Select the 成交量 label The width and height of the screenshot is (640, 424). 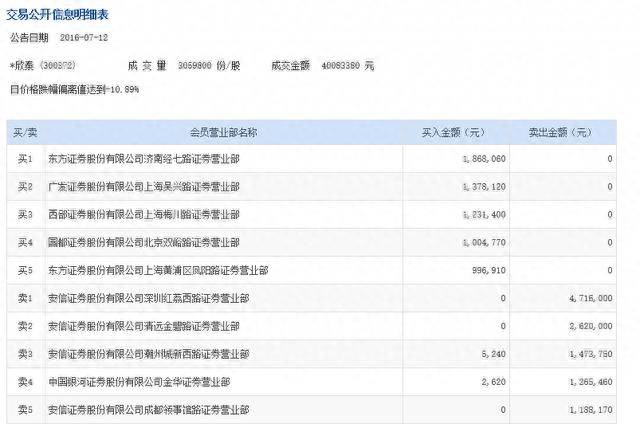147,65
